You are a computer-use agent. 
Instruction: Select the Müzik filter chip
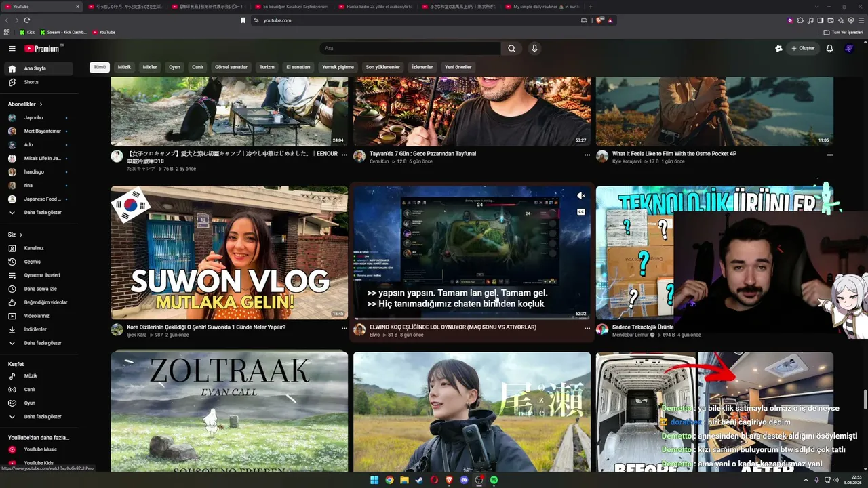[x=124, y=67]
